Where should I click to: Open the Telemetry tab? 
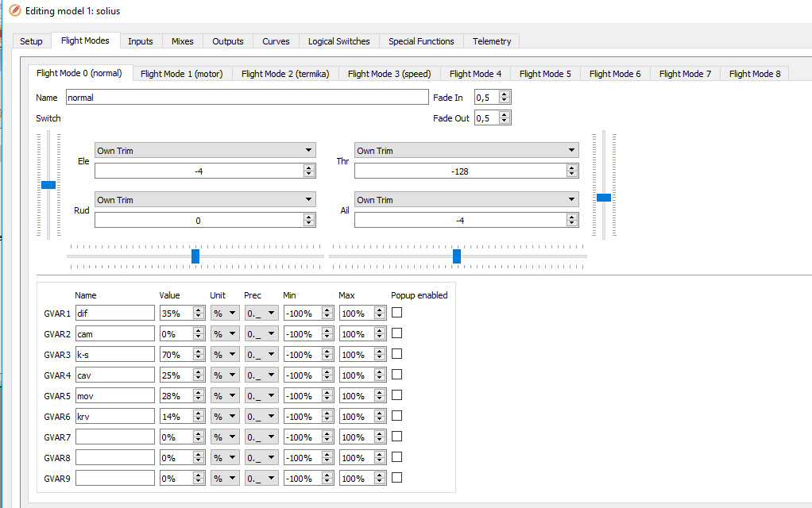click(492, 41)
